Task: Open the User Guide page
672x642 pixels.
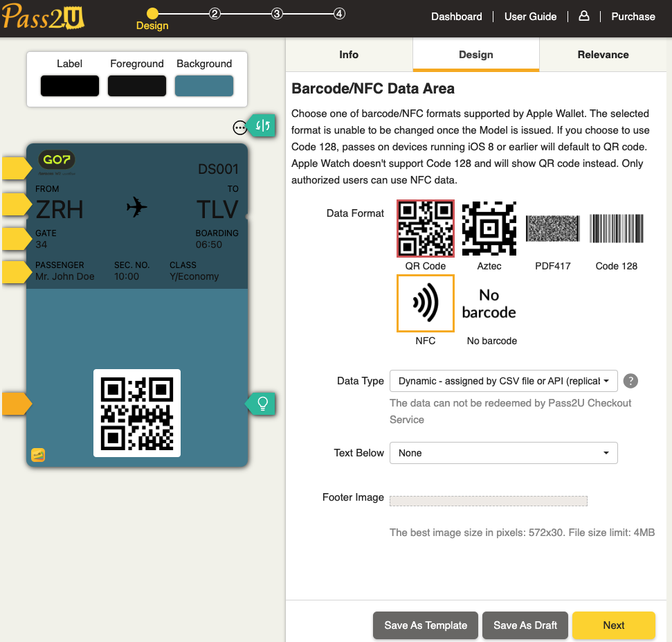Action: click(x=530, y=16)
